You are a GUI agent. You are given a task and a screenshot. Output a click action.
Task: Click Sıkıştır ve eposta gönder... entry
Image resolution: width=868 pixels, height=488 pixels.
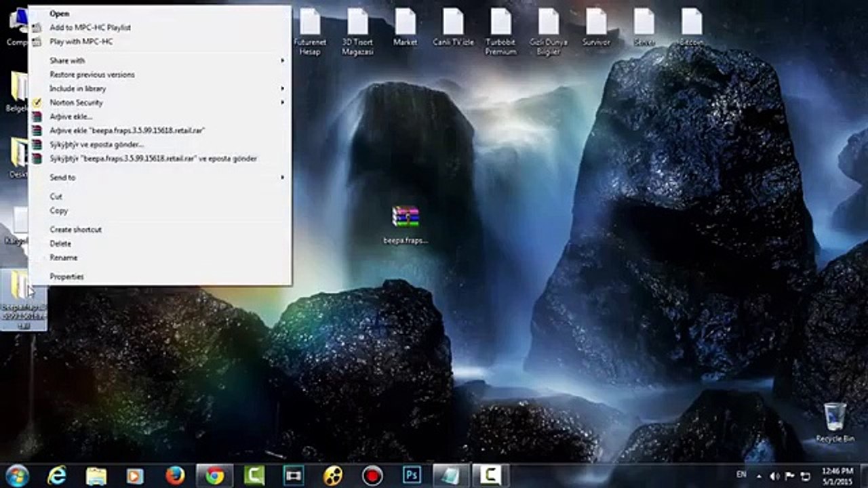[97, 144]
